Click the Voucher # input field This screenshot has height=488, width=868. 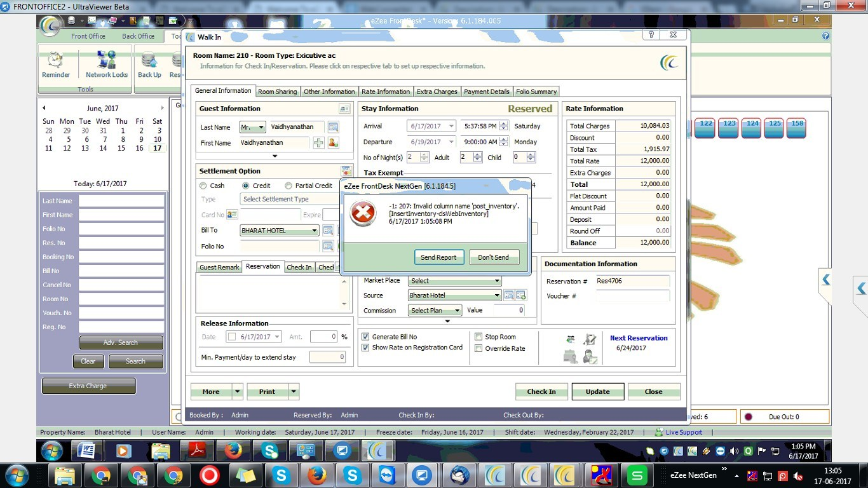point(633,296)
